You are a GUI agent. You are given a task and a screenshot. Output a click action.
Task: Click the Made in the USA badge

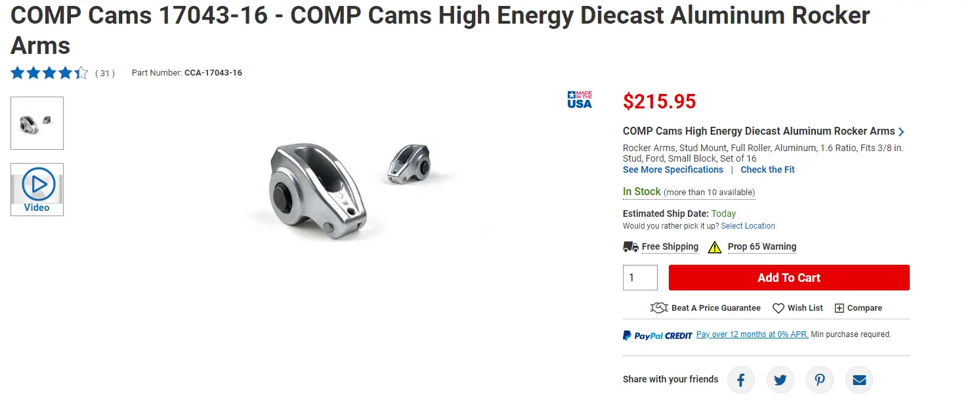(x=580, y=99)
